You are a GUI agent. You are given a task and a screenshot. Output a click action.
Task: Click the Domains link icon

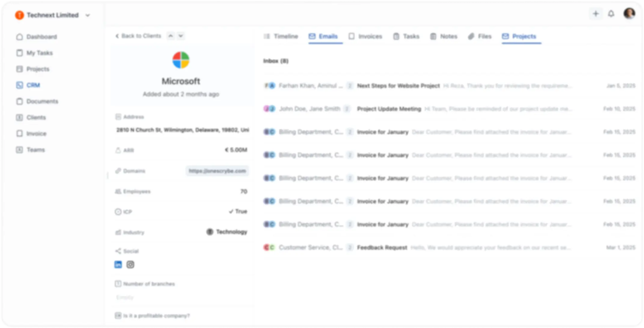click(x=118, y=171)
